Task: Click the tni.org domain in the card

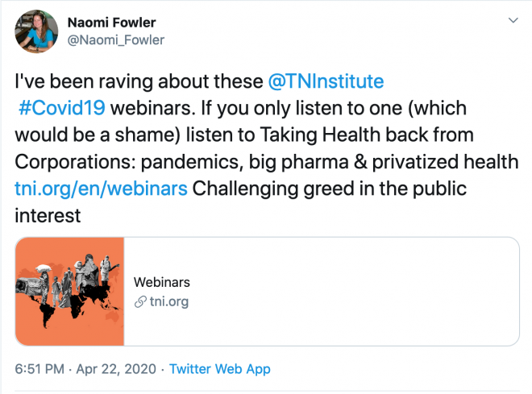Action: (x=168, y=302)
